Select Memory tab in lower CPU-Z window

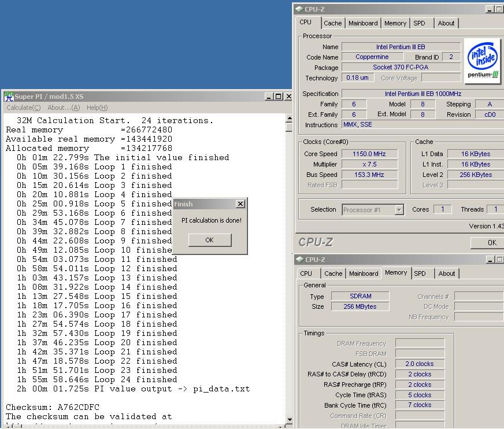[396, 272]
